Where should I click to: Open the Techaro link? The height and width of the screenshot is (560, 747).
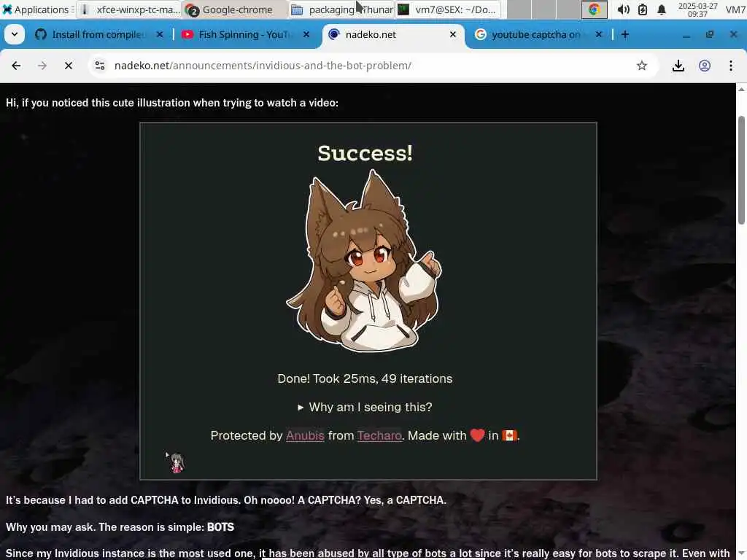click(x=379, y=436)
